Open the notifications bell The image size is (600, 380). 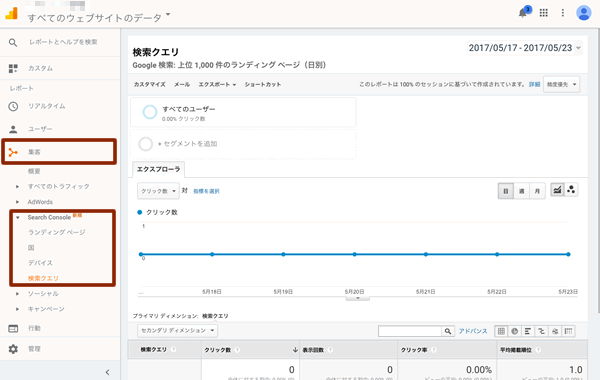click(x=523, y=13)
